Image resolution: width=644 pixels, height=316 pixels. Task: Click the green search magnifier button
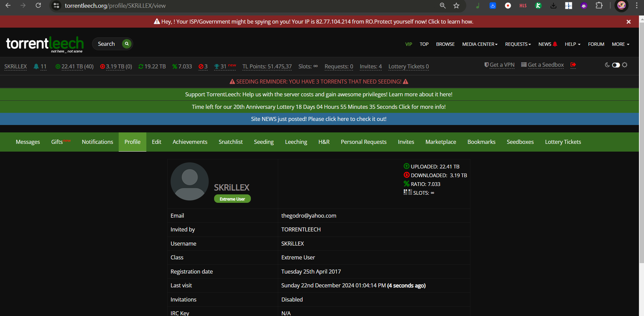(x=127, y=44)
